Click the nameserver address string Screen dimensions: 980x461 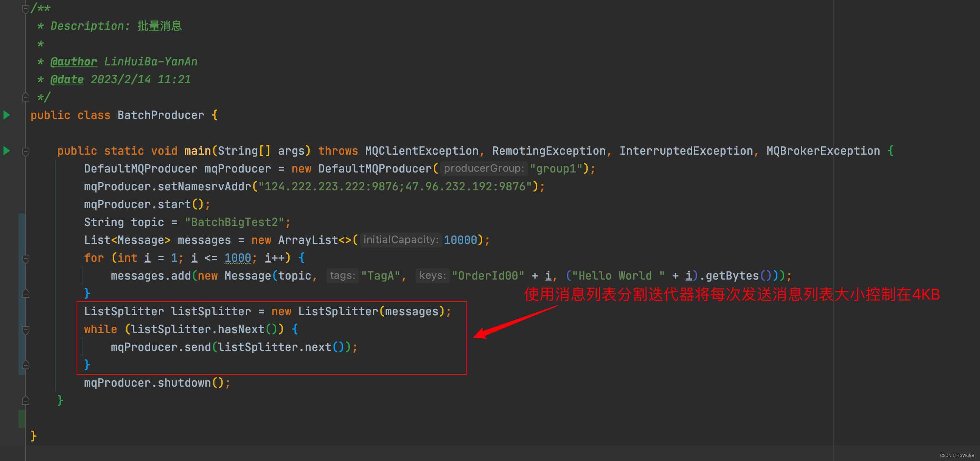tap(395, 187)
